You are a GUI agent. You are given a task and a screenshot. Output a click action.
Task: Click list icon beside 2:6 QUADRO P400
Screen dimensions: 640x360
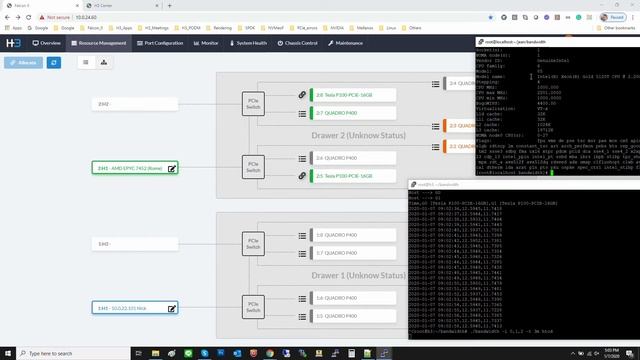tap(302, 159)
